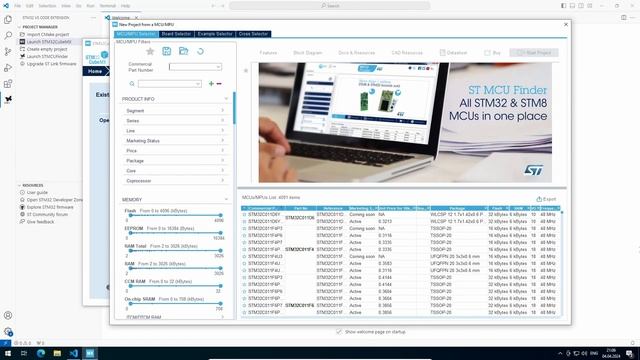The height and width of the screenshot is (360, 640).
Task: Switch to the Board Selector tab
Action: 176,34
